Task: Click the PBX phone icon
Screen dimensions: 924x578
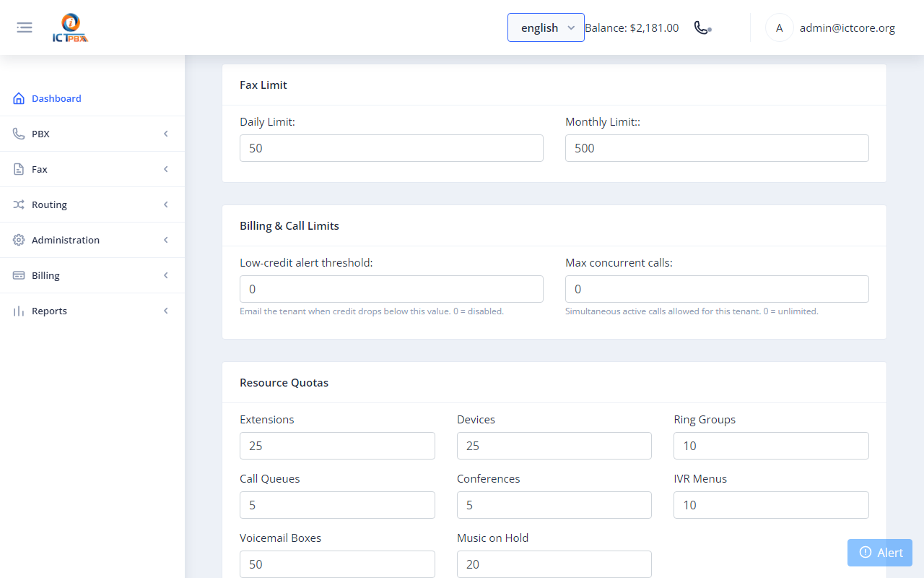Action: (19, 134)
